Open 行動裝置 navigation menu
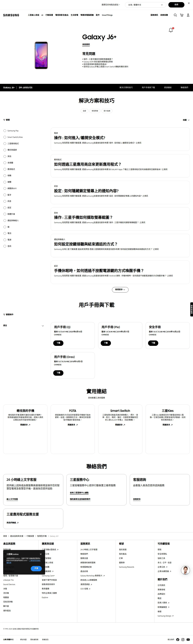The width and height of the screenshot is (193, 644). coord(49,15)
